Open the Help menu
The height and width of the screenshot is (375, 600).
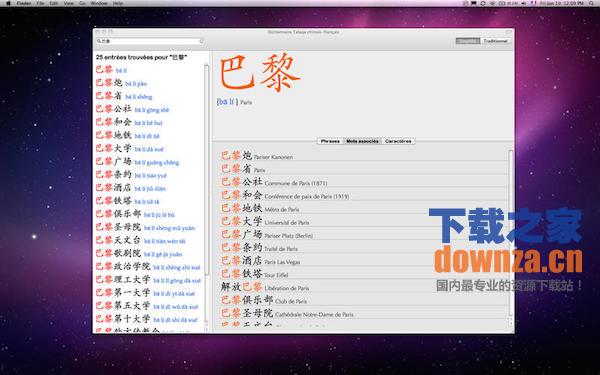click(118, 3)
